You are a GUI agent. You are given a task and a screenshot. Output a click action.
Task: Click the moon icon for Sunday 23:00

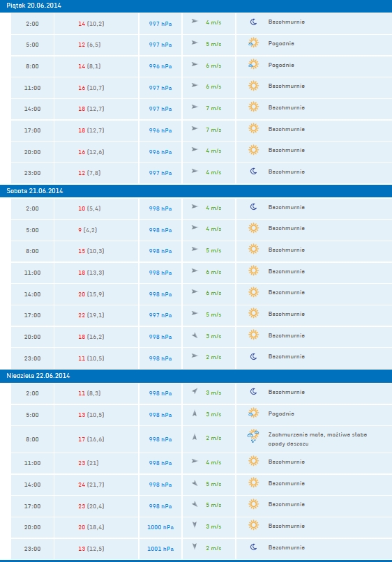coord(253,547)
